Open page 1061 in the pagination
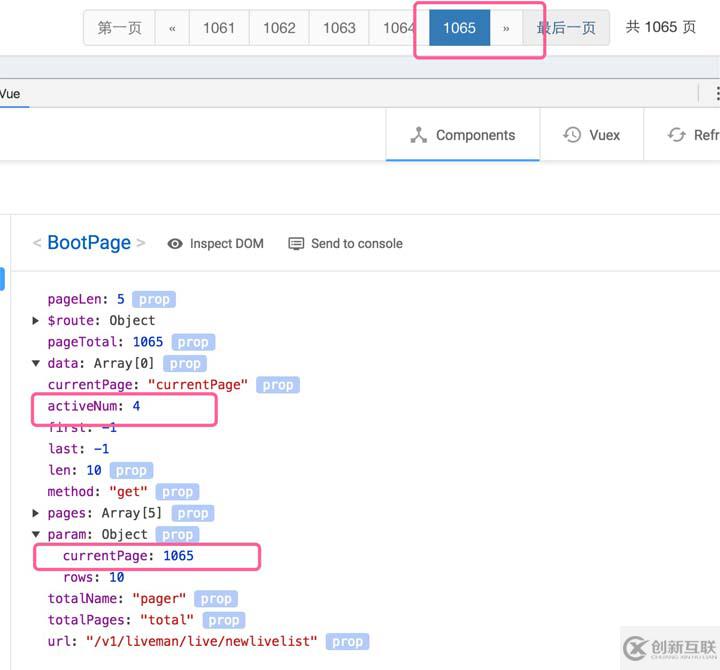This screenshot has height=670, width=720. click(x=219, y=28)
